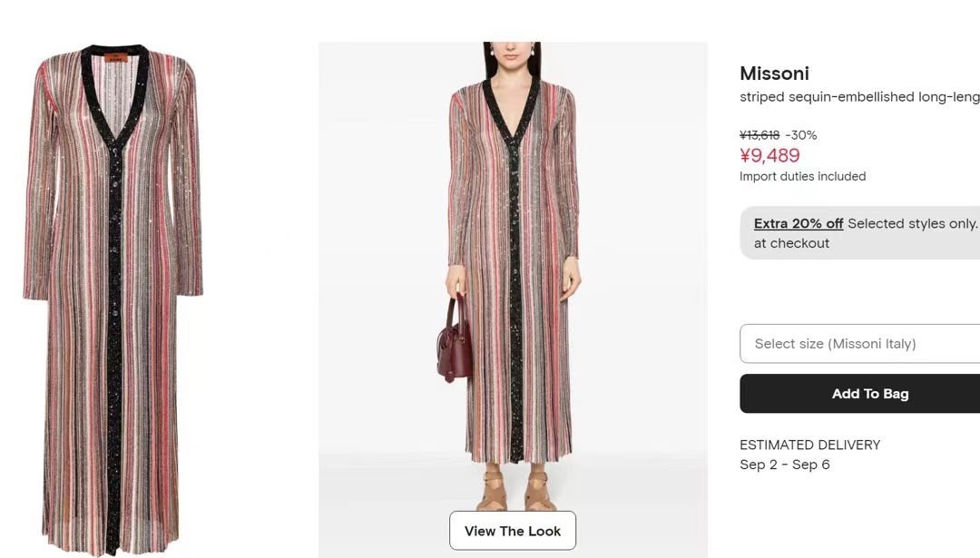Click the Sep 2 - Sep 6 delivery dates

coord(785,465)
